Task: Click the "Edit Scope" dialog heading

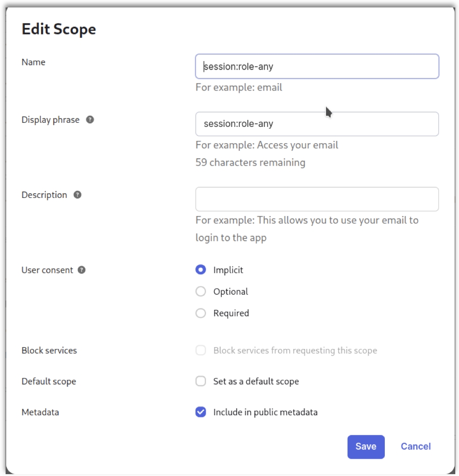Action: click(x=59, y=29)
